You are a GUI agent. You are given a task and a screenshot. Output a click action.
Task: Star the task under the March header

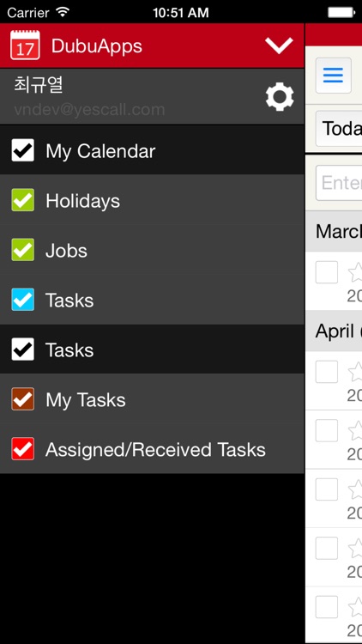tap(355, 273)
